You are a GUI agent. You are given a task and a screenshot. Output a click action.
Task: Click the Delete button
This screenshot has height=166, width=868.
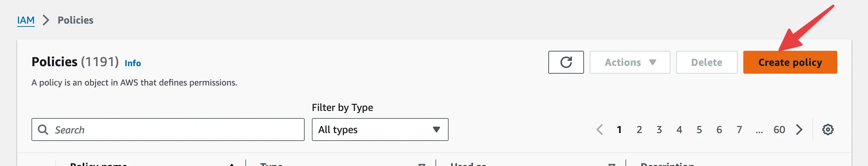707,62
